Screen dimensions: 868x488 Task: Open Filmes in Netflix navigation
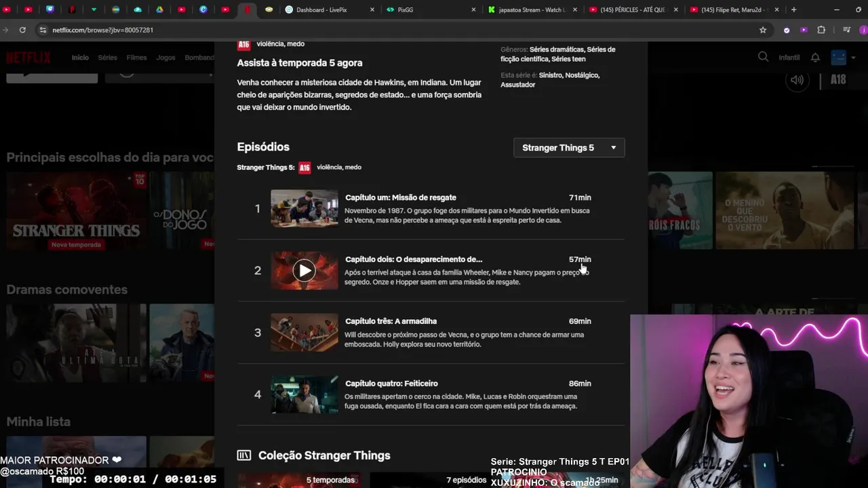[x=136, y=58]
